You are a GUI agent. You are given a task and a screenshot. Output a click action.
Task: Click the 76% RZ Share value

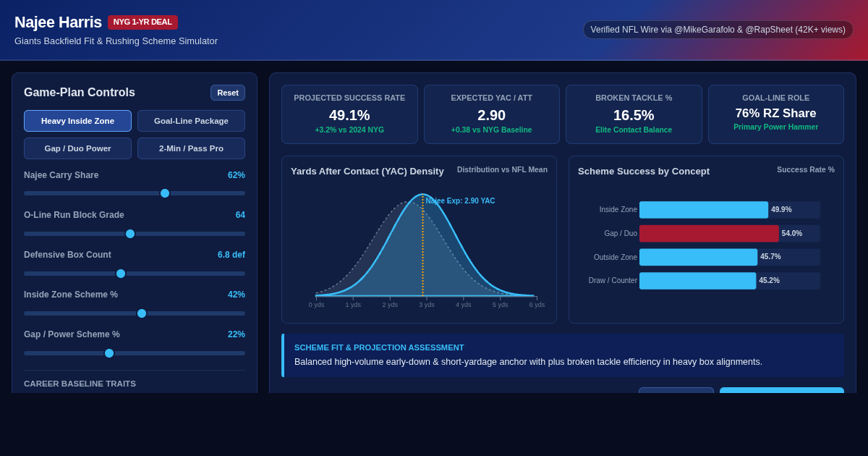point(776,114)
